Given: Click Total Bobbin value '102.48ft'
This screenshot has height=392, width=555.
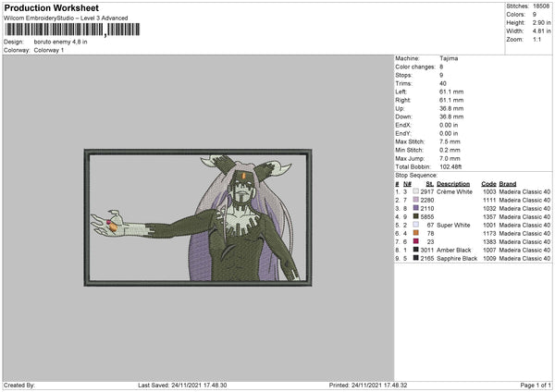Looking at the screenshot, I should click(x=450, y=166).
